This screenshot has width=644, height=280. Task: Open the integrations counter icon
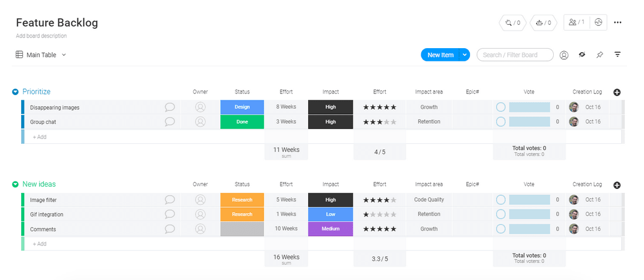pyautogui.click(x=513, y=23)
